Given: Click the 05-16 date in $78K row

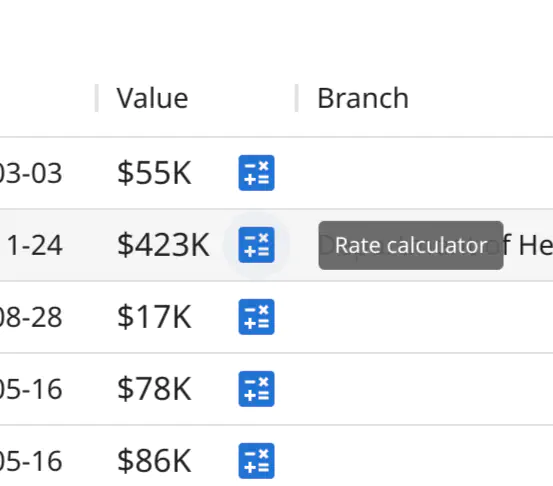Looking at the screenshot, I should click(31, 389).
